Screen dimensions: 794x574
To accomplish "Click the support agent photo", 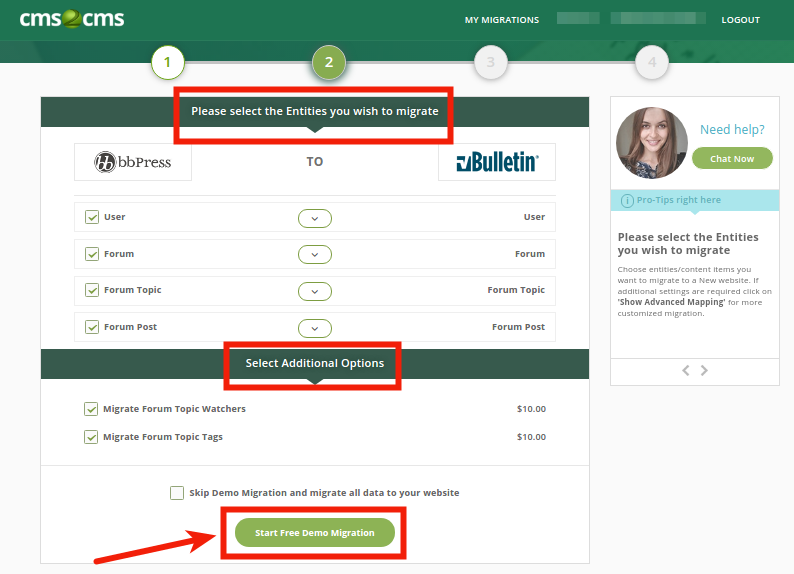I will 651,143.
